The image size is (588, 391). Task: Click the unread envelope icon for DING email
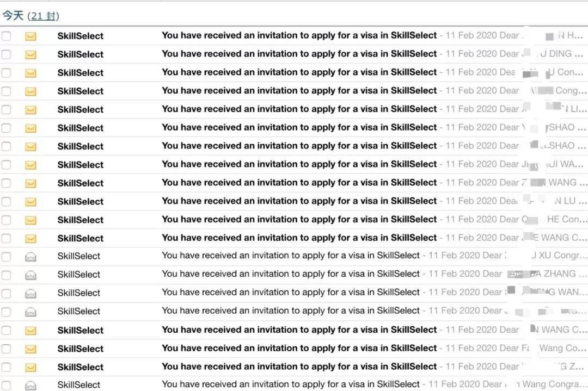click(30, 55)
